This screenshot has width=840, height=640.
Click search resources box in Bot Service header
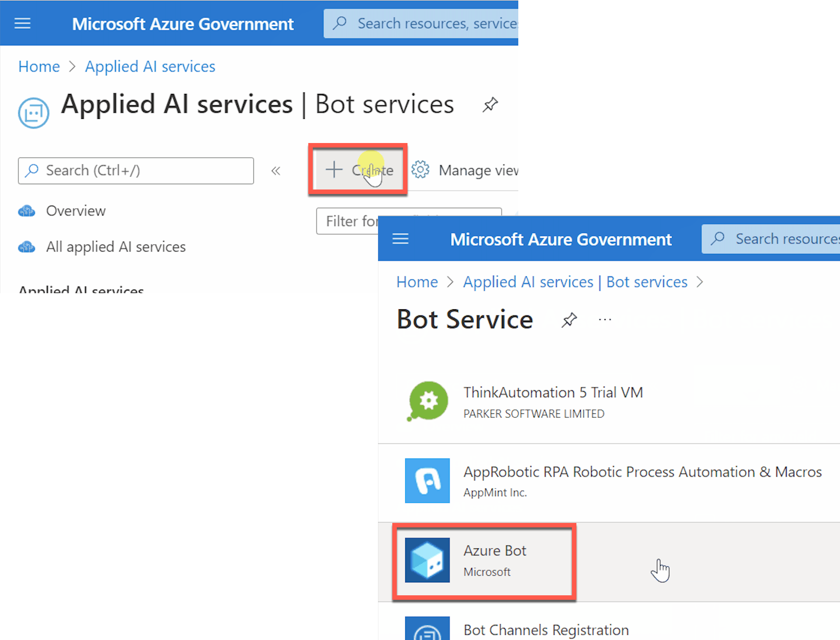coord(771,239)
